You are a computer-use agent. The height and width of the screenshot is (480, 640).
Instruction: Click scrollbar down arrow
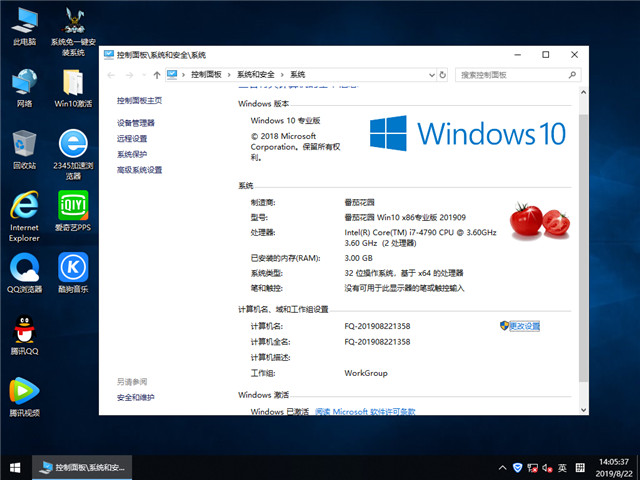(584, 410)
